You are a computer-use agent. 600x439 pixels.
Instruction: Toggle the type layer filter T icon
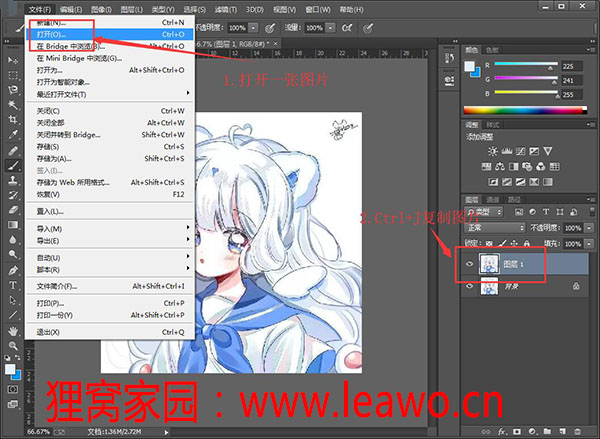click(546, 212)
